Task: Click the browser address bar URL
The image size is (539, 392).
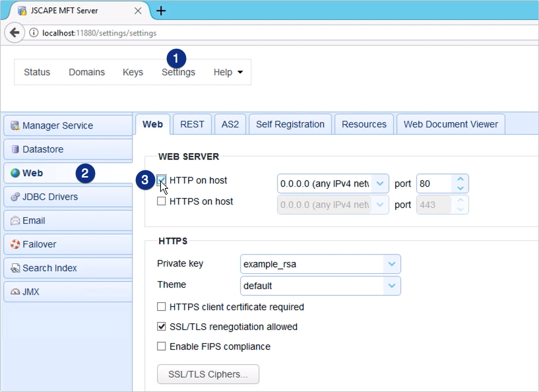Action: [x=100, y=33]
